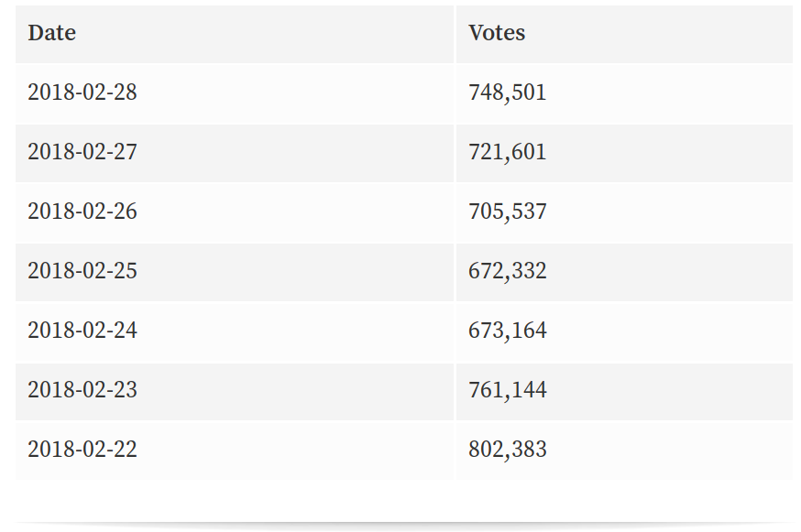Click the 673,164 votes cell
801x532 pixels.
[507, 330]
